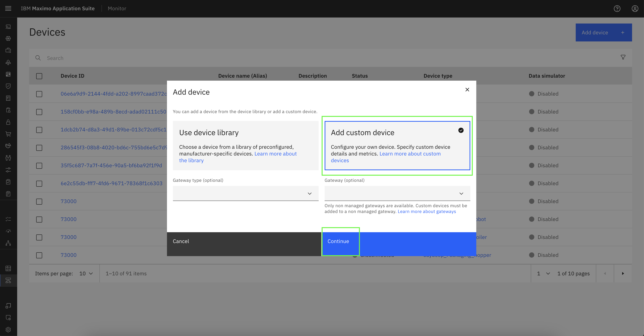Image resolution: width=644 pixels, height=336 pixels.
Task: Check the row 286545f3-08b8 checkbox
Action: tap(39, 148)
